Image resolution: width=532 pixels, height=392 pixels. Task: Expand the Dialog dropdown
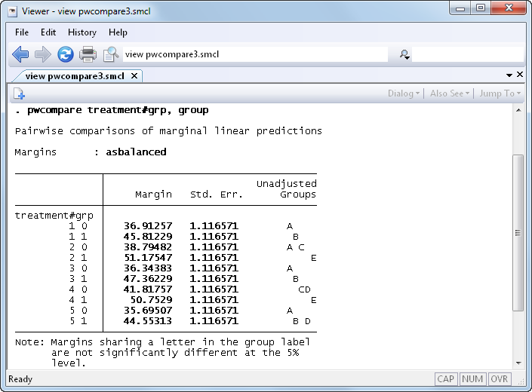(404, 93)
